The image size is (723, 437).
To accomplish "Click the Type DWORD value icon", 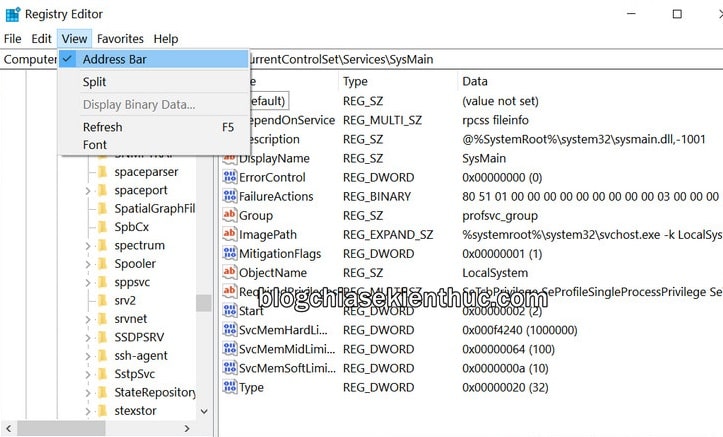I will [x=229, y=387].
